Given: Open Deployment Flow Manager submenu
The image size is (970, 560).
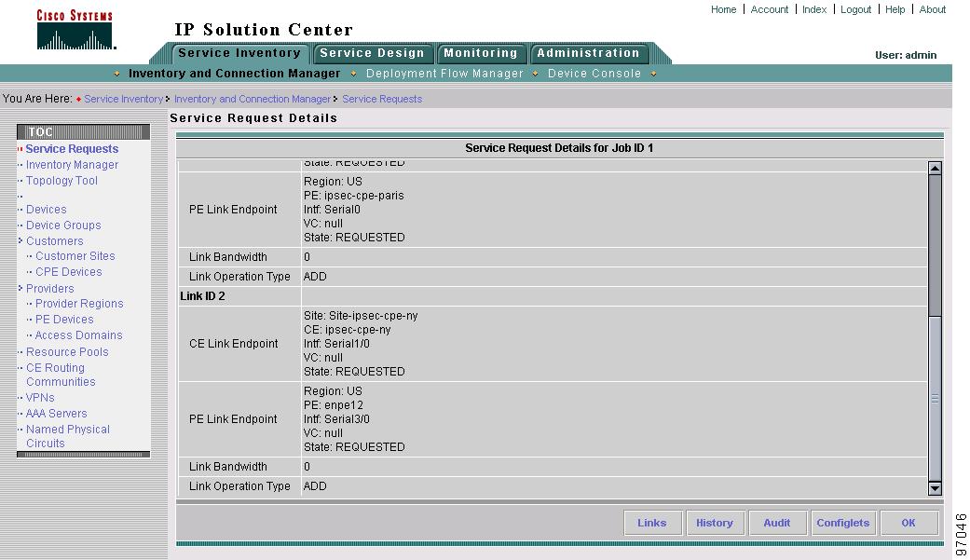Looking at the screenshot, I should pyautogui.click(x=444, y=74).
